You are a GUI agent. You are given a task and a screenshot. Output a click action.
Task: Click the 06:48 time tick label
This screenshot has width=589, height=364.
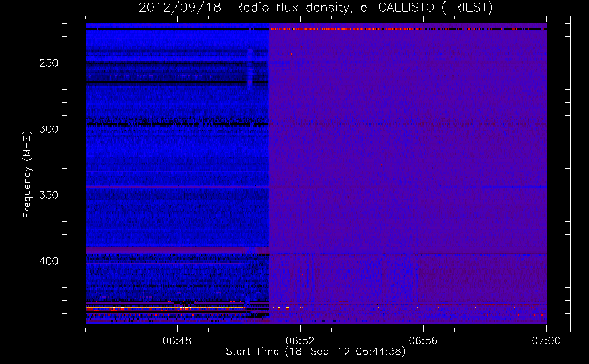tap(177, 341)
